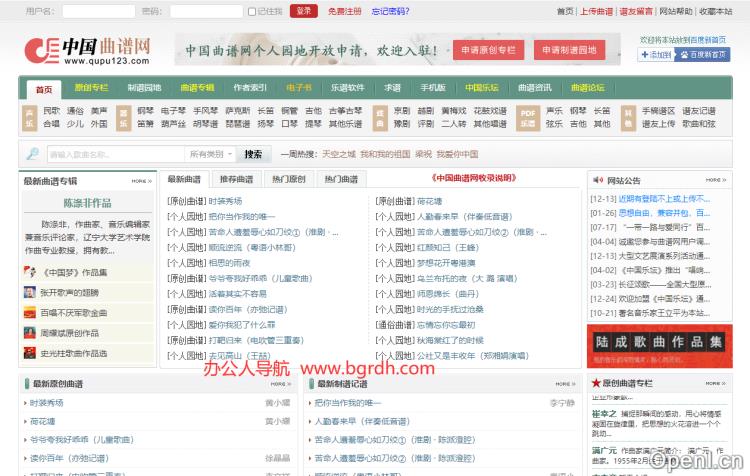This screenshot has height=476, width=750.
Task: Click the 百度新首页 paw button
Action: 703,55
